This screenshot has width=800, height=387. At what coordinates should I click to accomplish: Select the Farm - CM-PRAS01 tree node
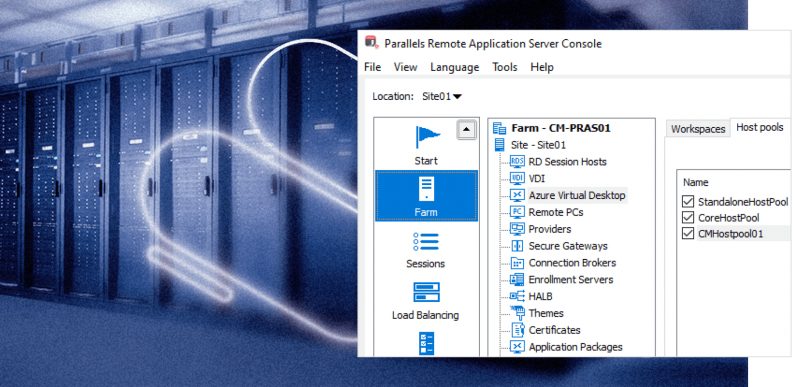tap(561, 128)
